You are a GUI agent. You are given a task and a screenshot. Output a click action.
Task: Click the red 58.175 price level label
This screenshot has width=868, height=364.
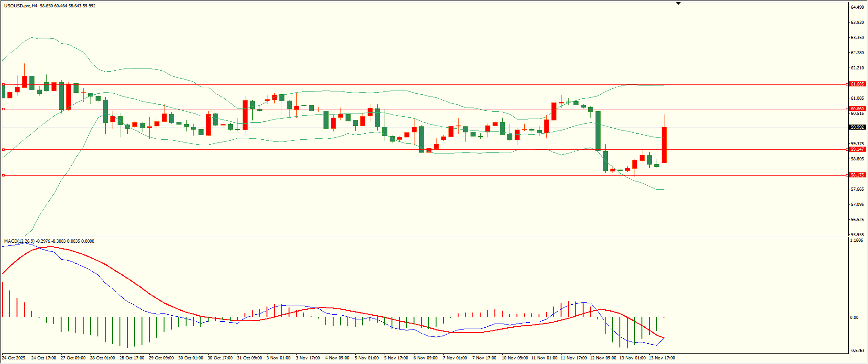point(857,175)
